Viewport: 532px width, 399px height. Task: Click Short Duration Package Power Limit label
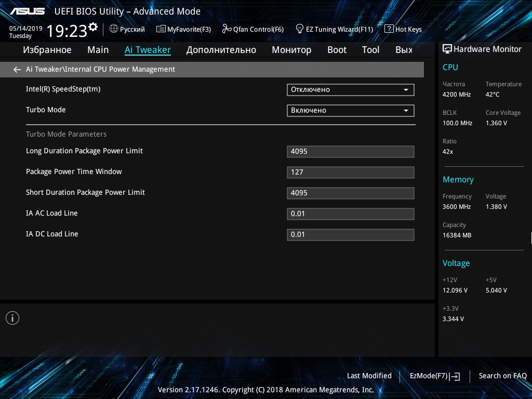86,192
